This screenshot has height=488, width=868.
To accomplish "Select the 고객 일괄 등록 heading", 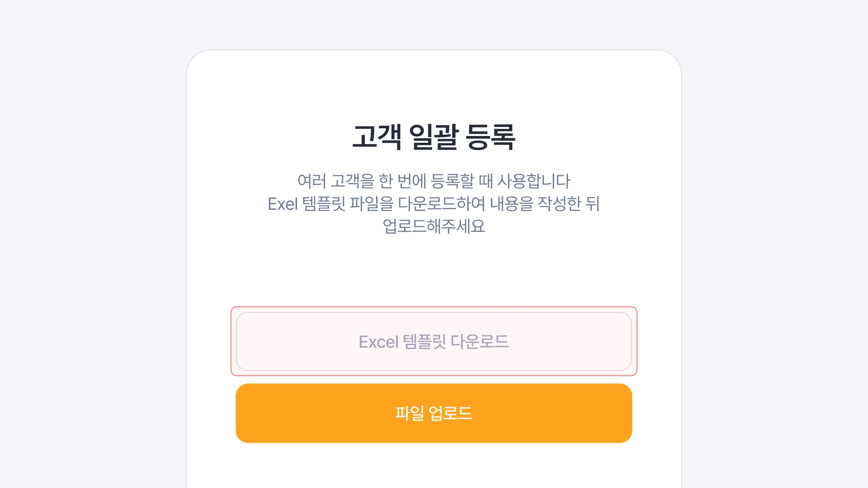I will [x=434, y=136].
